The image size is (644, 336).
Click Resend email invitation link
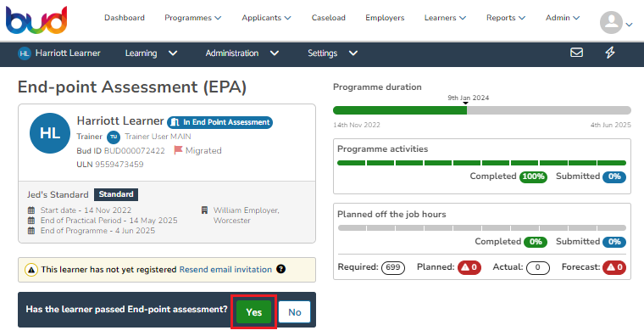tap(225, 269)
